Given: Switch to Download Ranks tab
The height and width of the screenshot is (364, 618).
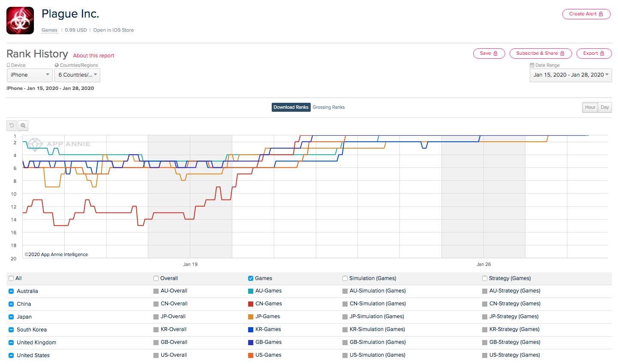Looking at the screenshot, I should point(291,107).
